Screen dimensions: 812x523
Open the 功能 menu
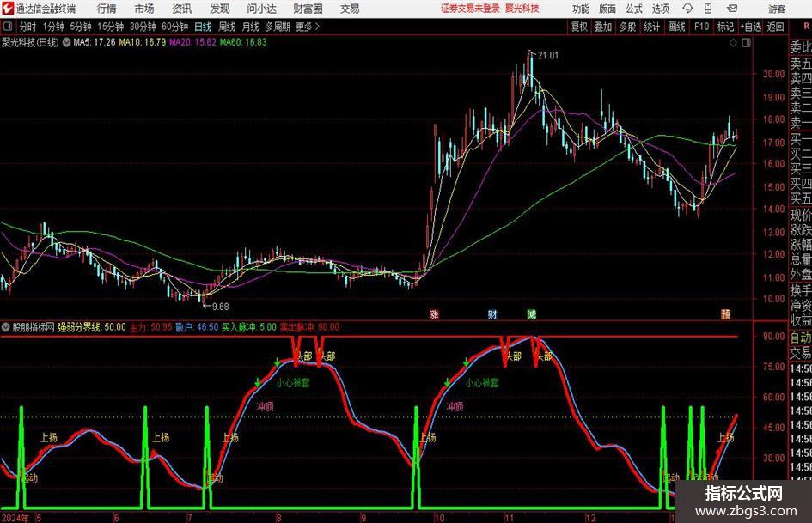581,9
